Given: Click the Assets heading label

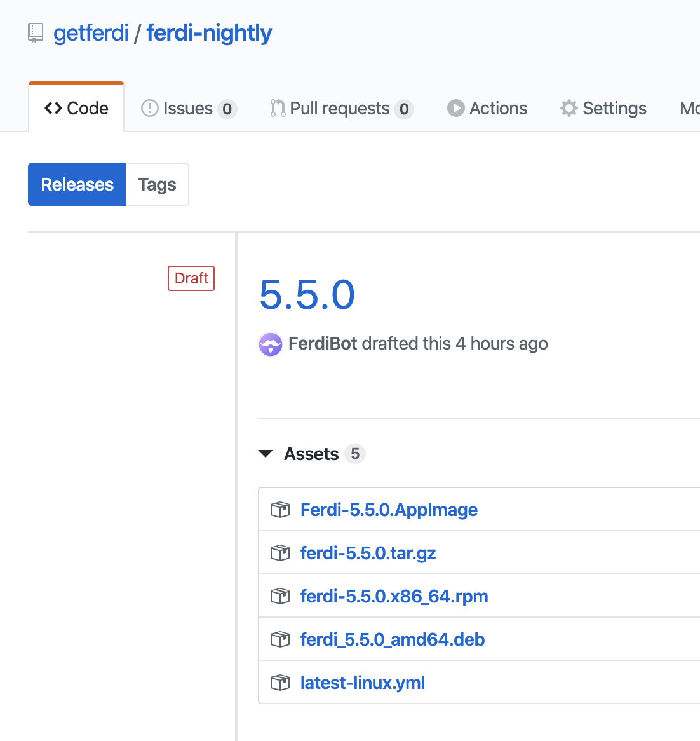Looking at the screenshot, I should click(311, 454).
